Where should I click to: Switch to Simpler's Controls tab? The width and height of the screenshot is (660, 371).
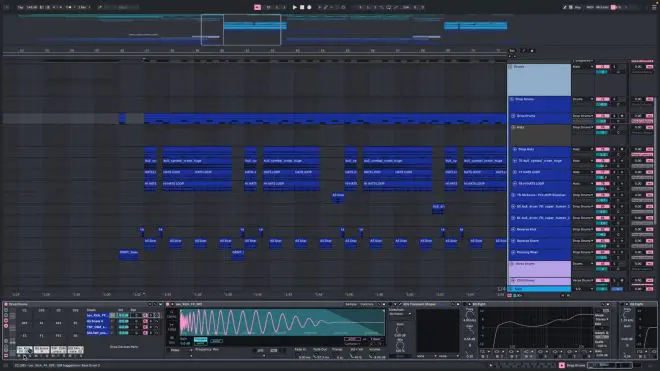pos(367,304)
